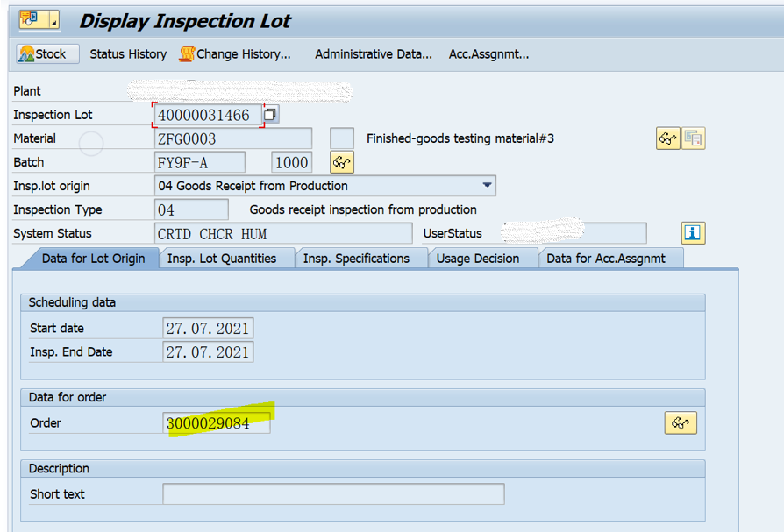
Task: Display material using glasses icon on Material row
Action: tap(667, 138)
